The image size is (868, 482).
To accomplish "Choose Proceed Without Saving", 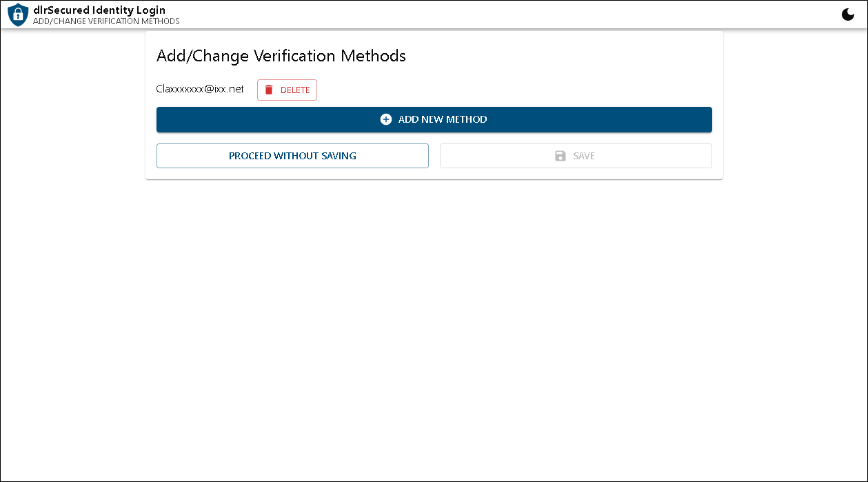I will [292, 156].
